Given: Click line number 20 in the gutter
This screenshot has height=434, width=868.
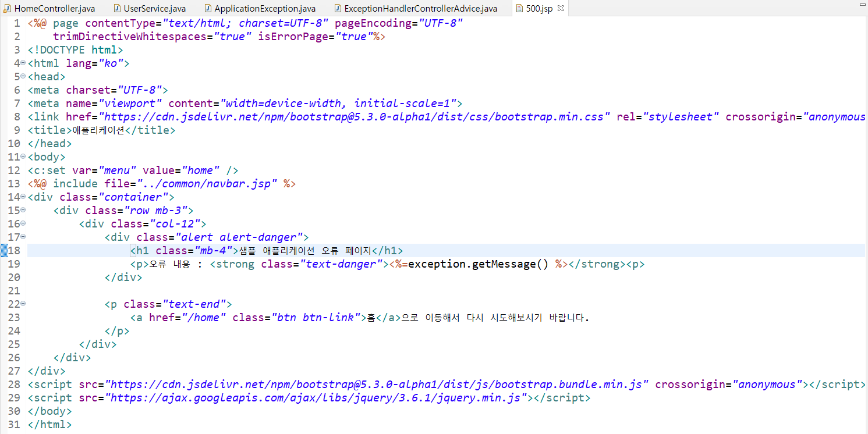Looking at the screenshot, I should (14, 278).
